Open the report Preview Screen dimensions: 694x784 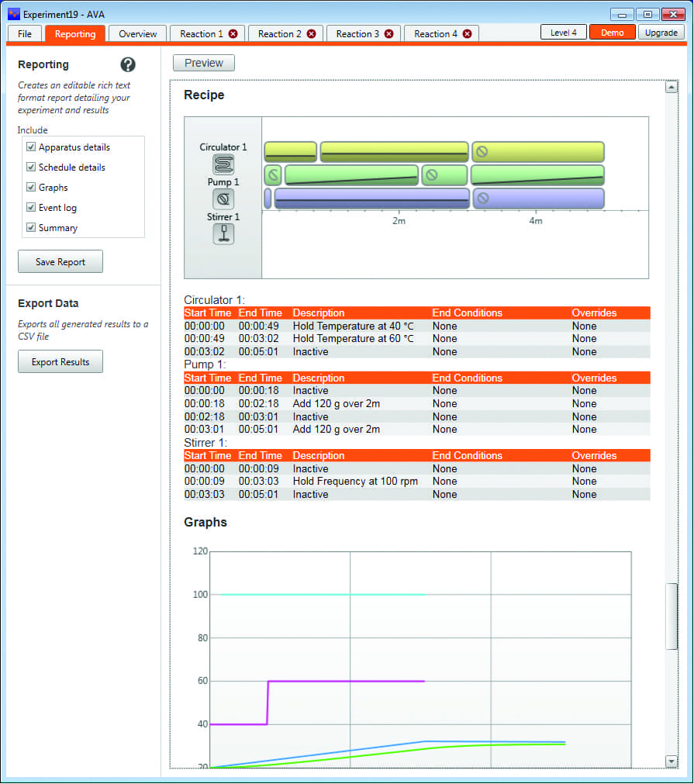(203, 63)
